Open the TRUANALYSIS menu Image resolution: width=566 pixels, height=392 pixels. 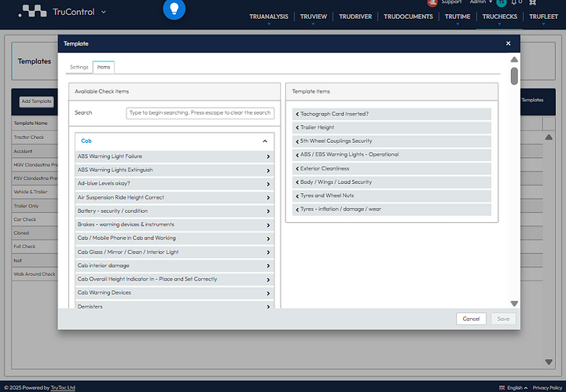point(269,16)
